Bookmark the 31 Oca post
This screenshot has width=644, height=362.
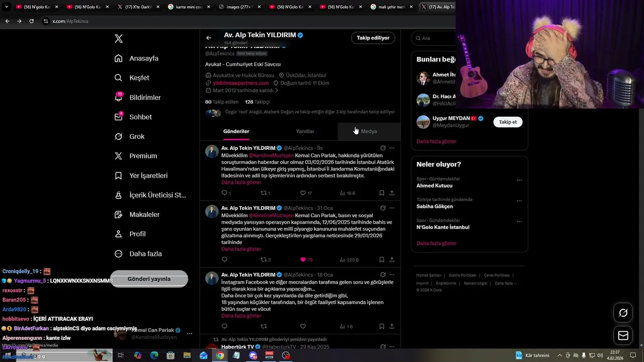(x=382, y=260)
